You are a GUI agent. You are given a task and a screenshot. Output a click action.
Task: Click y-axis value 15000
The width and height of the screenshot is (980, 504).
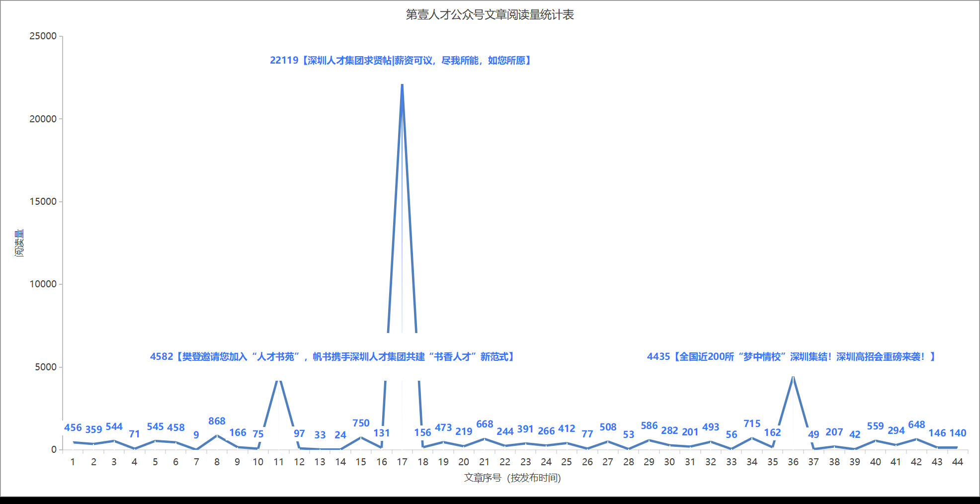tap(43, 201)
